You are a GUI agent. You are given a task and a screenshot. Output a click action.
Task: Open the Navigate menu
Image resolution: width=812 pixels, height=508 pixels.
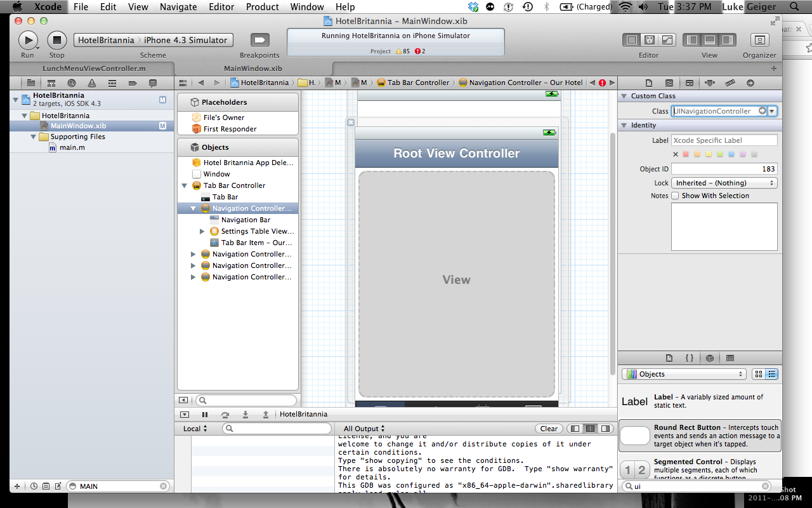pos(178,7)
